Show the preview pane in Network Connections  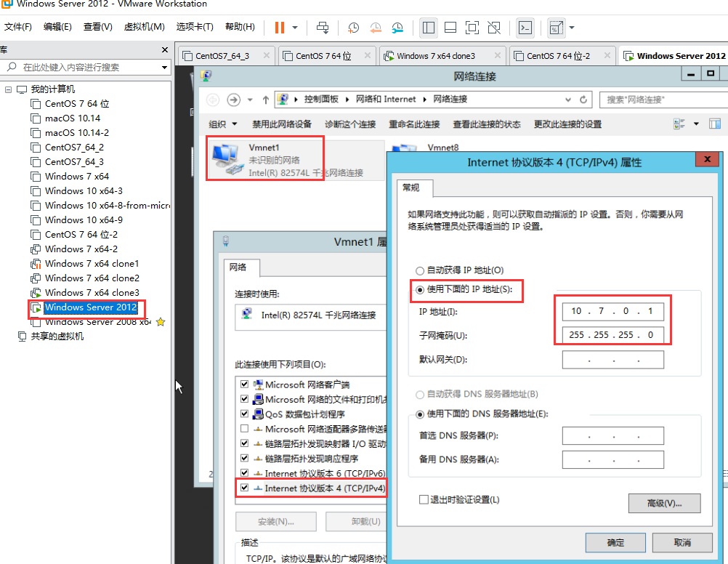coord(715,124)
